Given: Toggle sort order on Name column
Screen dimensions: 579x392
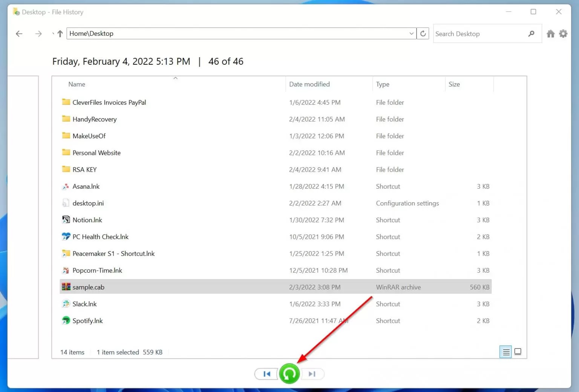Looking at the screenshot, I should click(x=77, y=84).
